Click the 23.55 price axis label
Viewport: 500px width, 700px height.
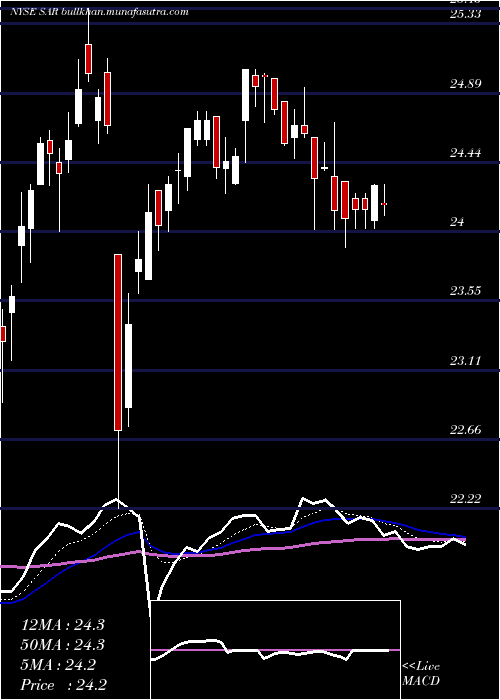[465, 291]
